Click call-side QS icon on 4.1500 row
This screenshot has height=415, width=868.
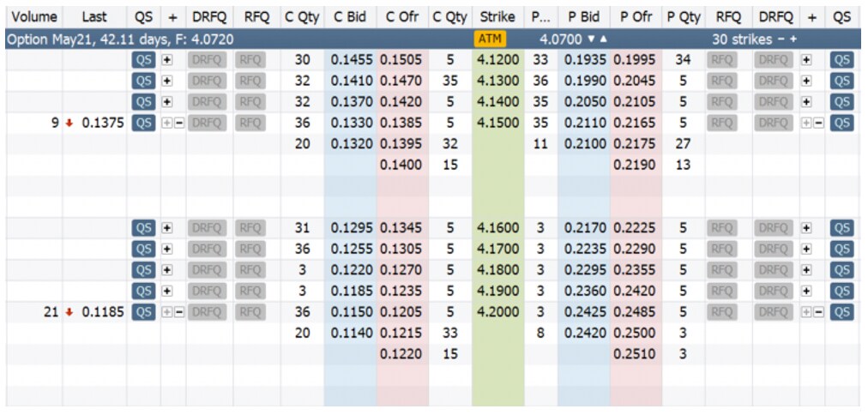coord(143,123)
